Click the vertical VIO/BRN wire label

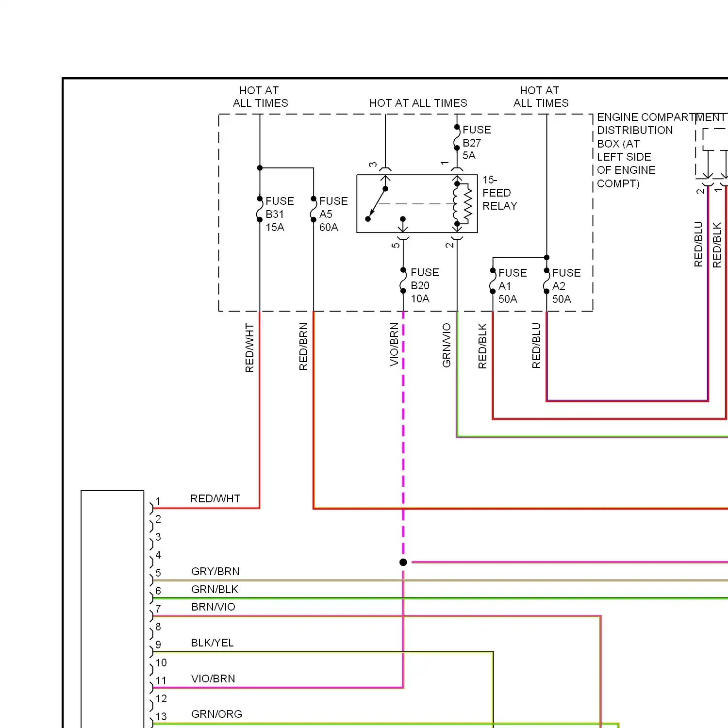coord(394,345)
